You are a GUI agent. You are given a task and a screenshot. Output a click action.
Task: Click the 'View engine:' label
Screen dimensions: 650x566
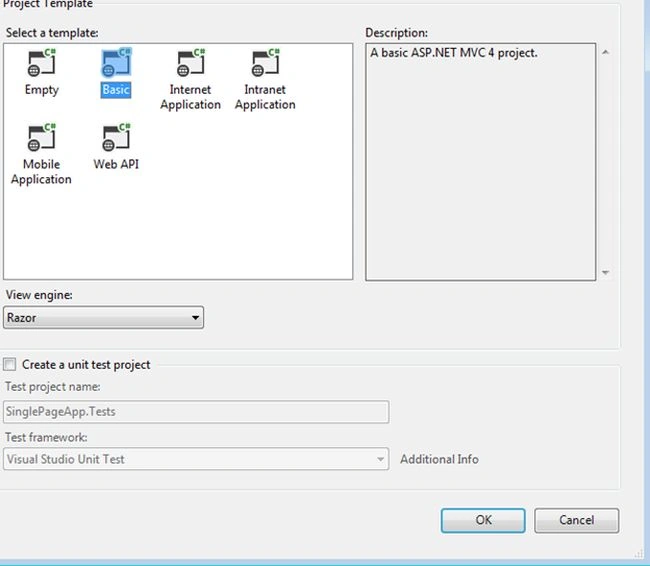39,295
